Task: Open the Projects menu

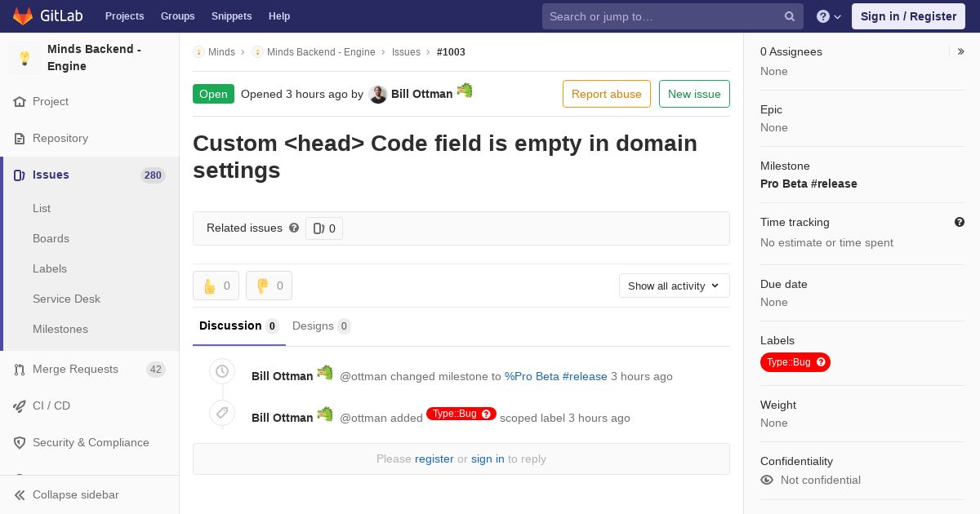Action: coord(124,16)
